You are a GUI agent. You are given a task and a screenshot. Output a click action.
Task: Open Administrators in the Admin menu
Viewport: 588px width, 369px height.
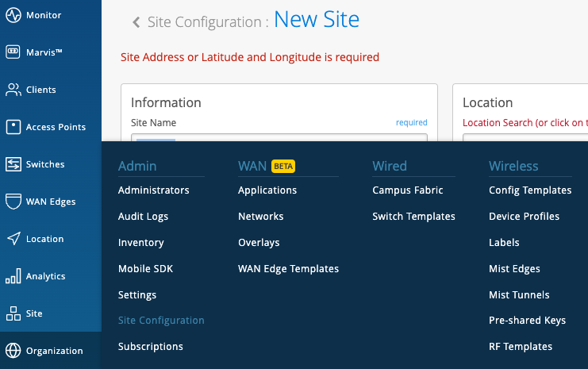tap(153, 190)
